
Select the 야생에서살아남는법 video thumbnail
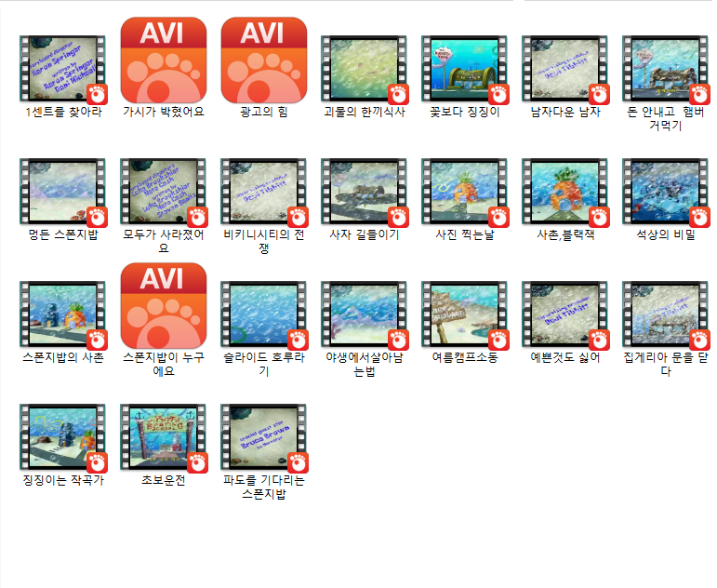click(x=364, y=314)
